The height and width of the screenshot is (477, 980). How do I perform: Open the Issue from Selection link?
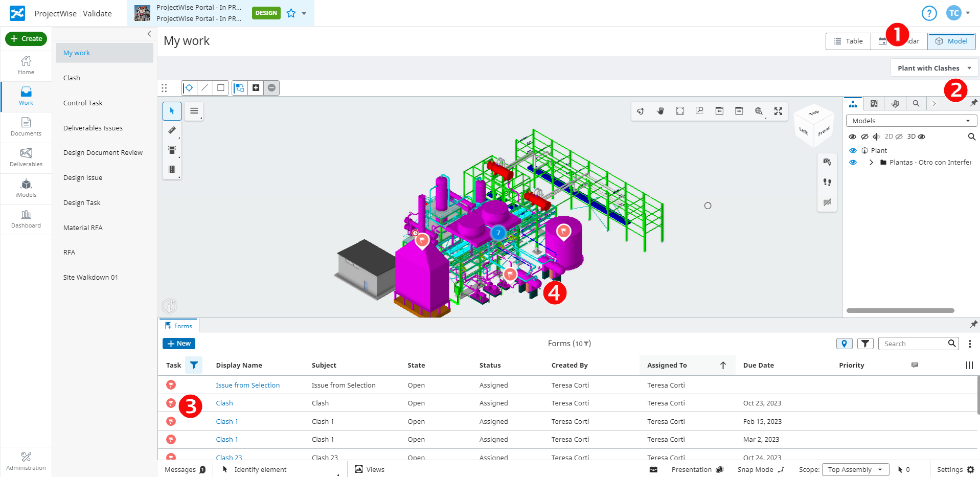coord(247,385)
